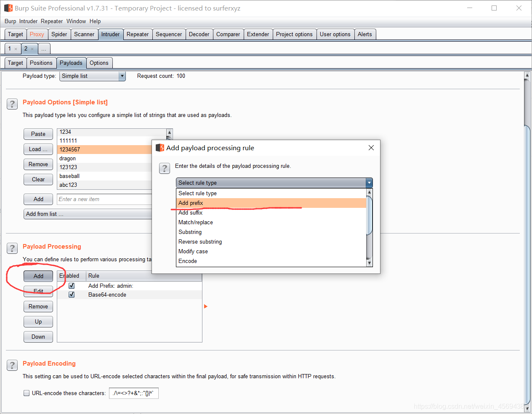Open help for Payload Options section
The image size is (532, 414).
(12, 104)
